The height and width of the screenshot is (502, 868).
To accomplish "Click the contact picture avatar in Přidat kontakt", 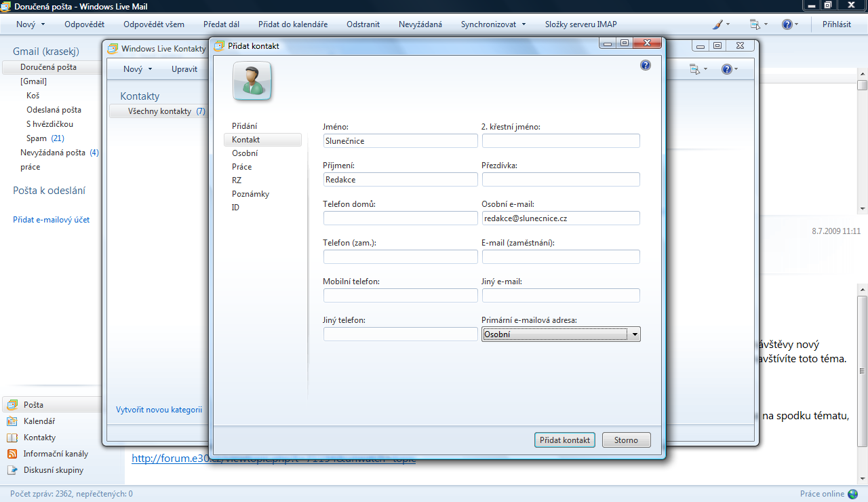I will (x=252, y=81).
